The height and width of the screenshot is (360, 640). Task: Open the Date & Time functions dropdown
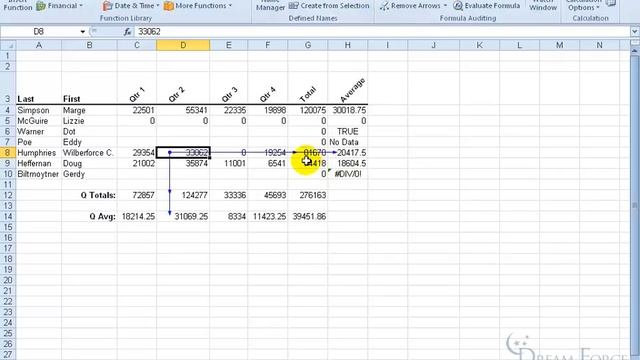131,6
